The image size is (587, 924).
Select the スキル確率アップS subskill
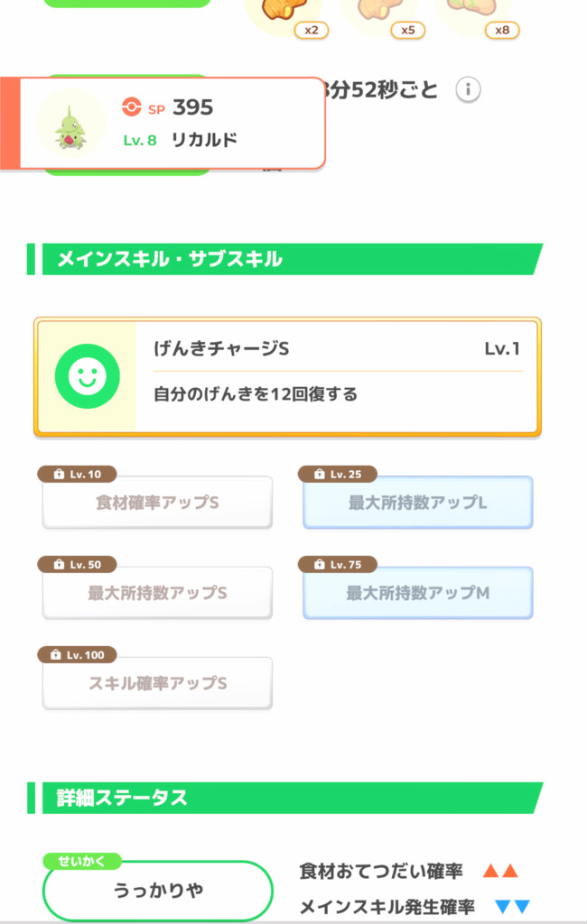click(x=157, y=683)
